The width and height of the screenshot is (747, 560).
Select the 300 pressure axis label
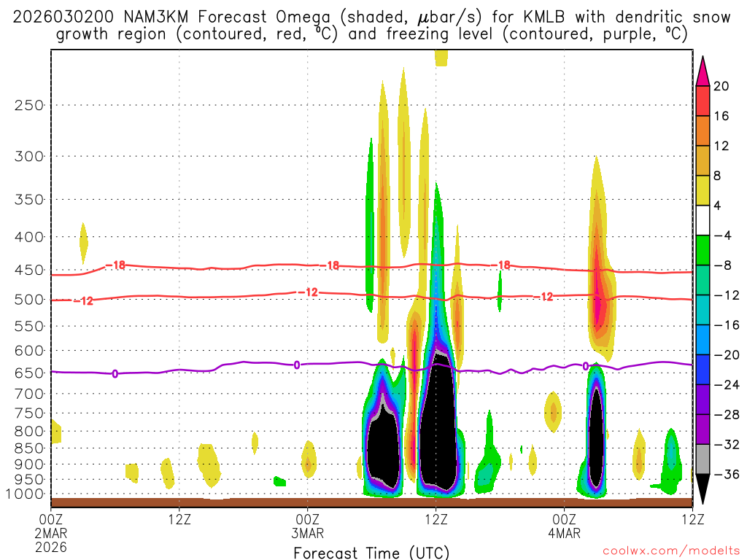(29, 156)
